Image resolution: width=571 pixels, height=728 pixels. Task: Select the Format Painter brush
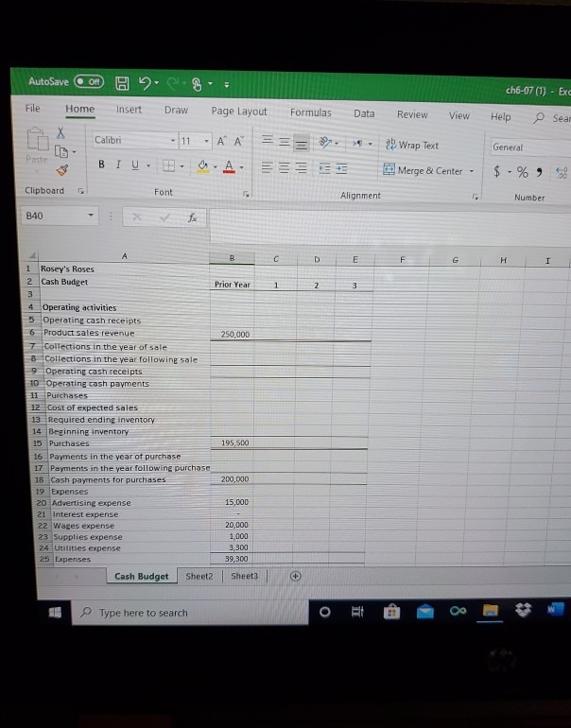[62, 170]
